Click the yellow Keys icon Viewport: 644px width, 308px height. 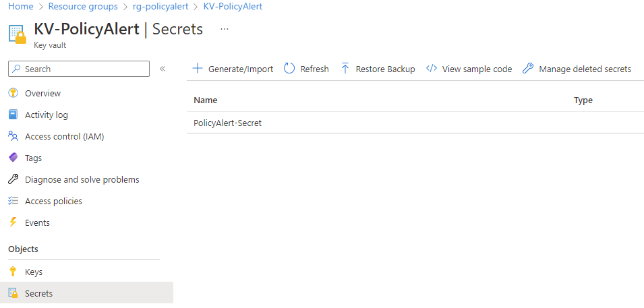[13, 272]
